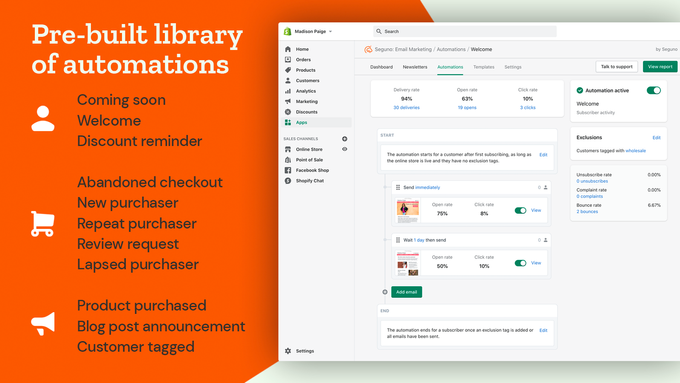Toggle the second email with 50% open rate
This screenshot has width=680, height=383.
tap(520, 263)
